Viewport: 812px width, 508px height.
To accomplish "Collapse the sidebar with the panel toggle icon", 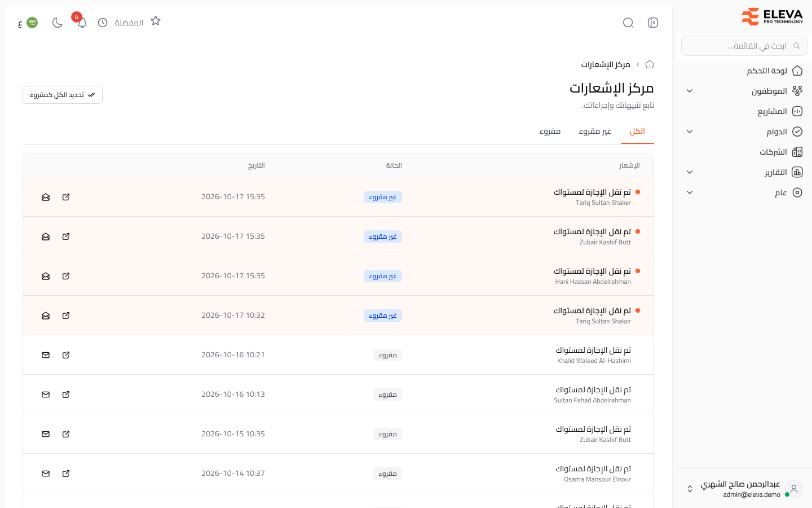I will (x=653, y=23).
